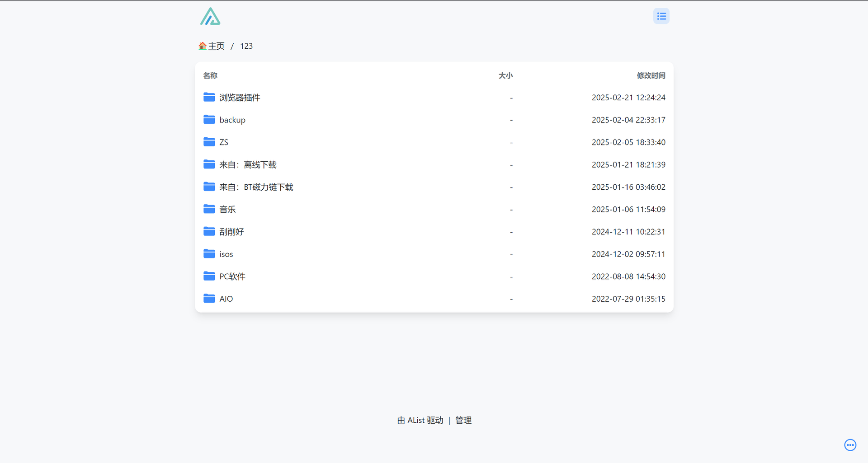Click folder icon for 来自：离线下载
The height and width of the screenshot is (463, 868).
pyautogui.click(x=209, y=164)
